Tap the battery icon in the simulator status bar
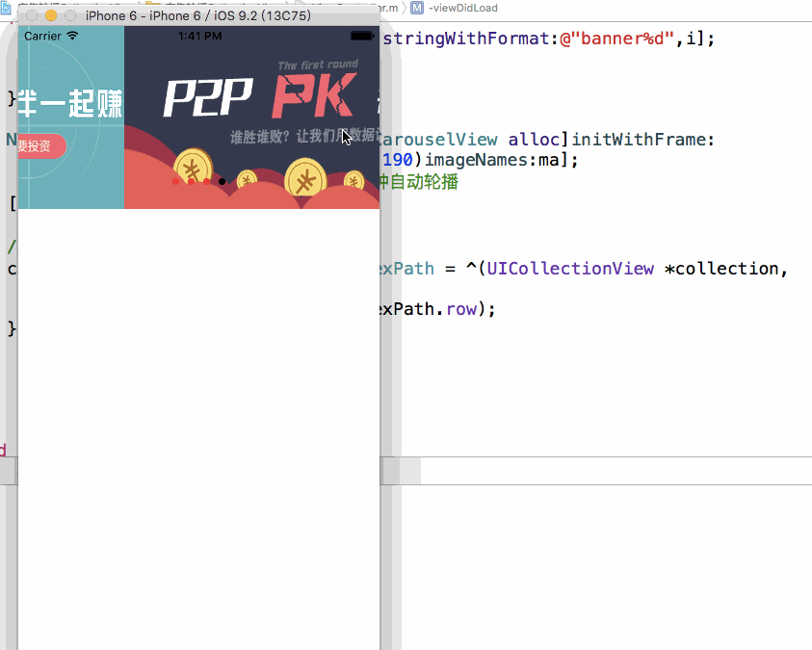The image size is (812, 650). click(362, 36)
